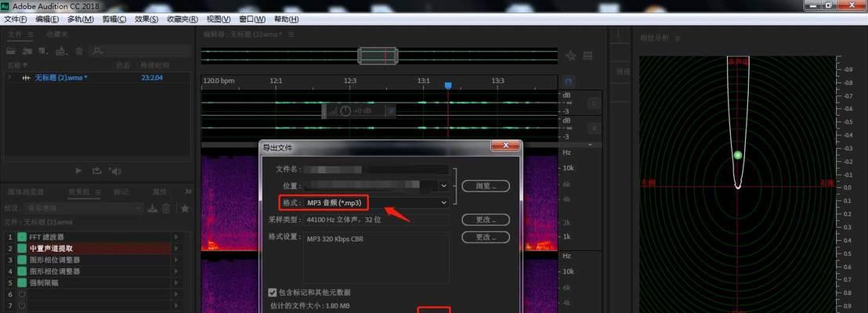Expand the 无标题 (2).wma file entry
Screen dimensions: 868x313
point(9,77)
